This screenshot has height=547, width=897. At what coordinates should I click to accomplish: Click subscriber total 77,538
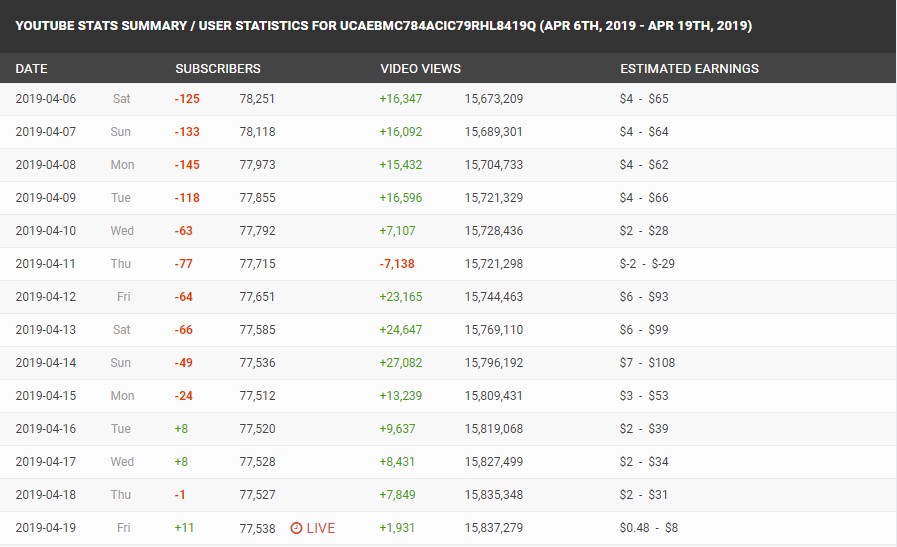257,529
